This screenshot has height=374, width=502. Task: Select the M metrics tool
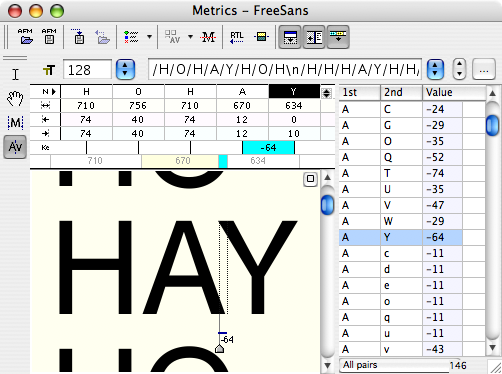(x=15, y=122)
